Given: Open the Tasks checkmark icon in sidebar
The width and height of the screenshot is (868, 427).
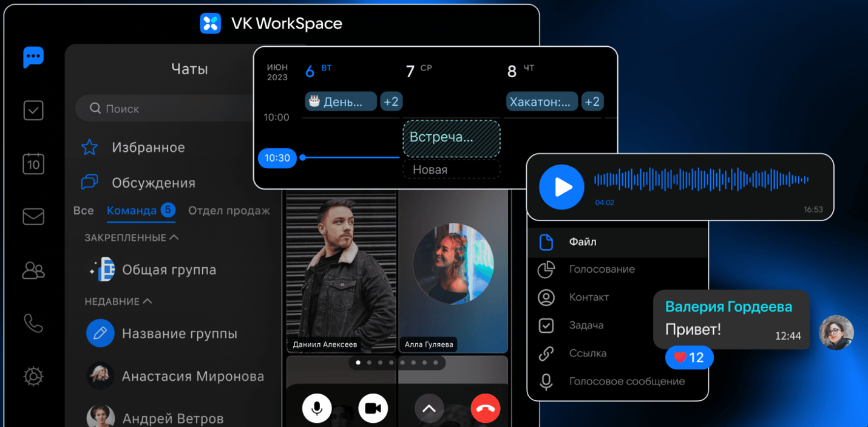Looking at the screenshot, I should coord(33,111).
